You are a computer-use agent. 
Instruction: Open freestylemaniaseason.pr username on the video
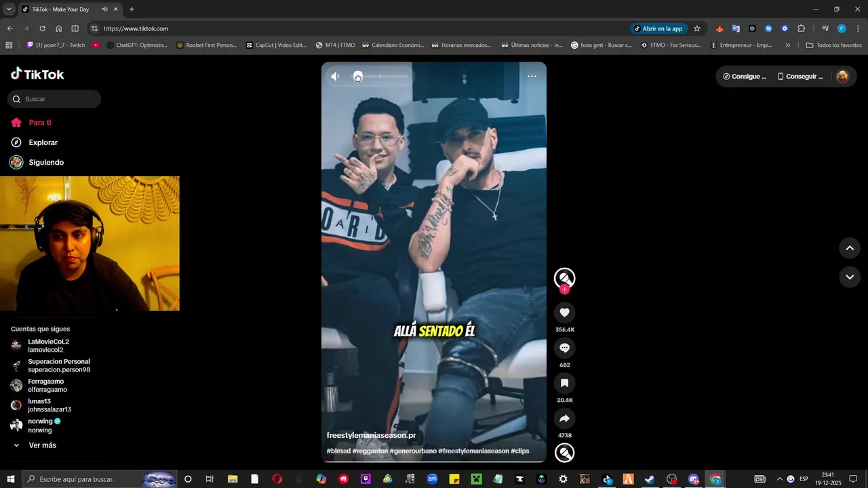click(x=371, y=435)
